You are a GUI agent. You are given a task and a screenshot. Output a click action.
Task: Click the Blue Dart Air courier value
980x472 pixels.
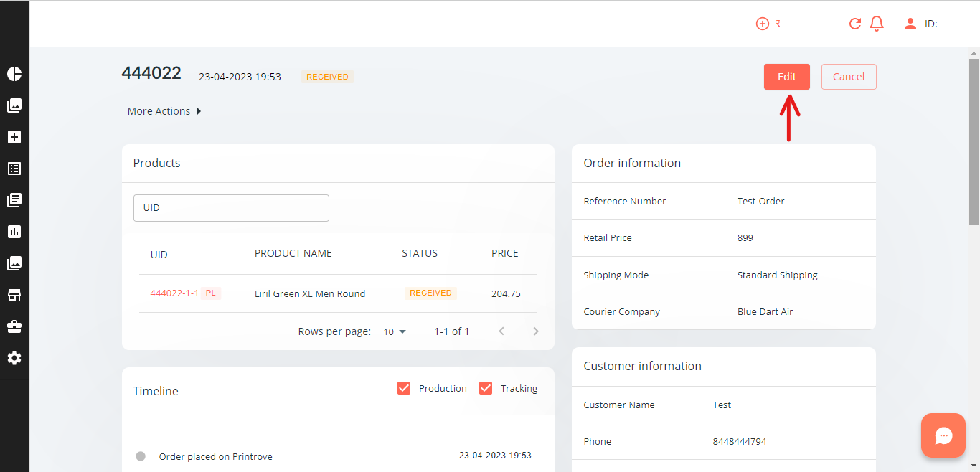(765, 311)
